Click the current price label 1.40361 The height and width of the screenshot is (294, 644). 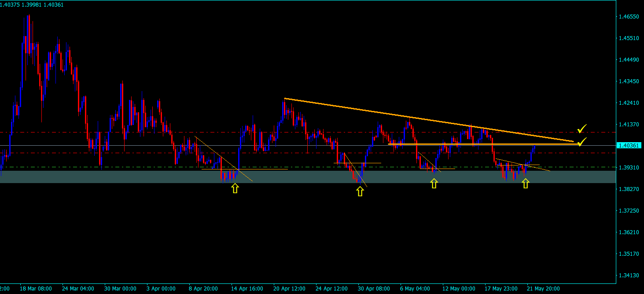pyautogui.click(x=629, y=145)
